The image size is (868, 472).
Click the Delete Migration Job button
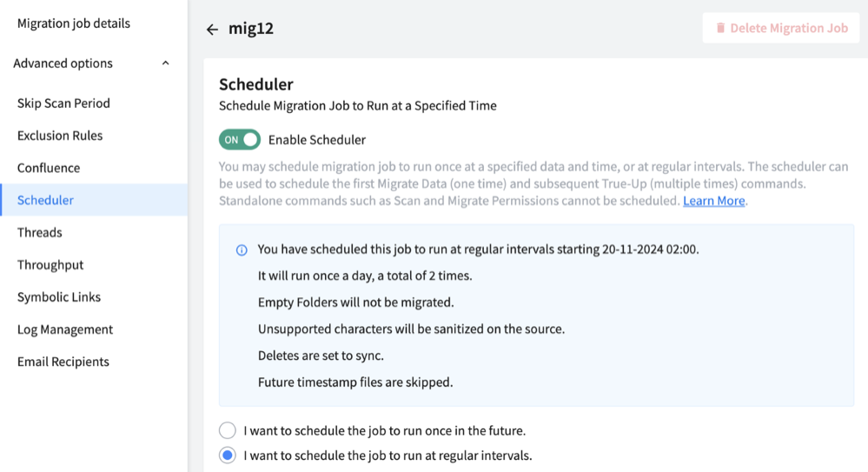(x=781, y=28)
